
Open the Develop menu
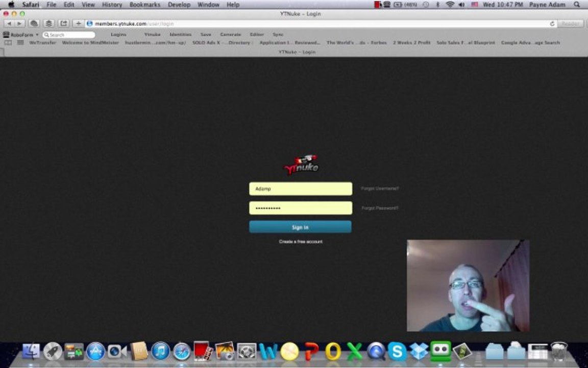[179, 5]
